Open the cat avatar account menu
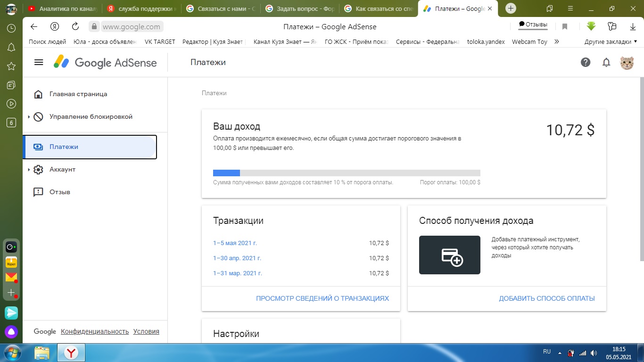This screenshot has width=644, height=362. pyautogui.click(x=627, y=62)
